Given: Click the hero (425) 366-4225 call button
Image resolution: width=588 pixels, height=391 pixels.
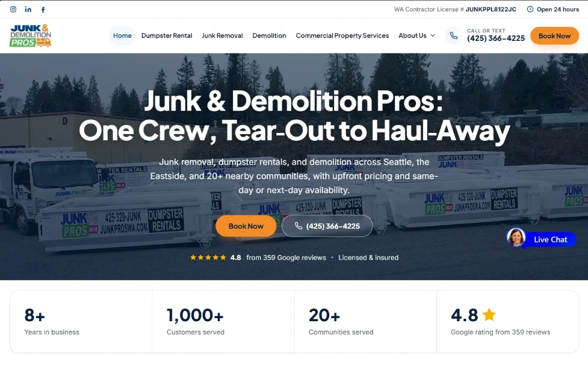Looking at the screenshot, I should pos(327,226).
